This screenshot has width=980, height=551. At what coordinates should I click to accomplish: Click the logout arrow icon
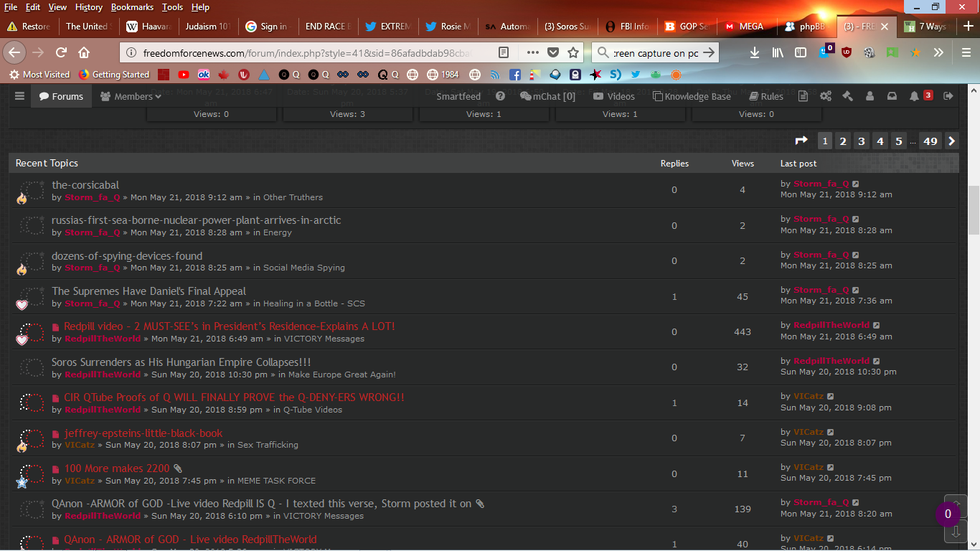[x=948, y=96]
